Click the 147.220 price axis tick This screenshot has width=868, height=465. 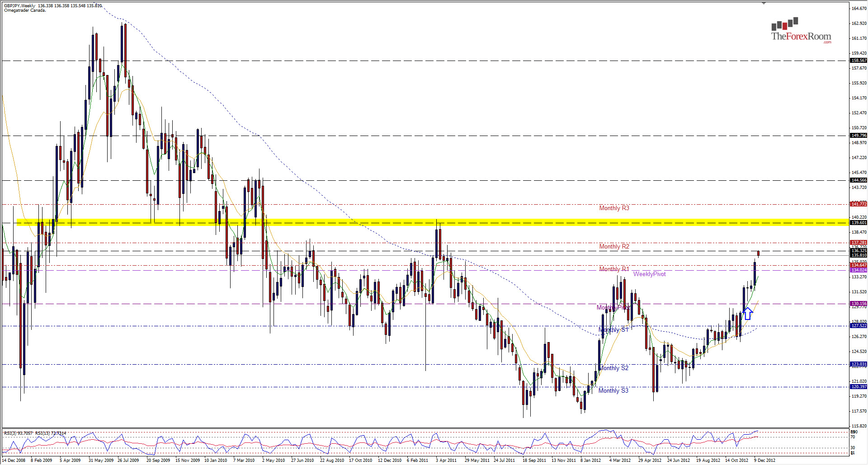click(x=859, y=158)
